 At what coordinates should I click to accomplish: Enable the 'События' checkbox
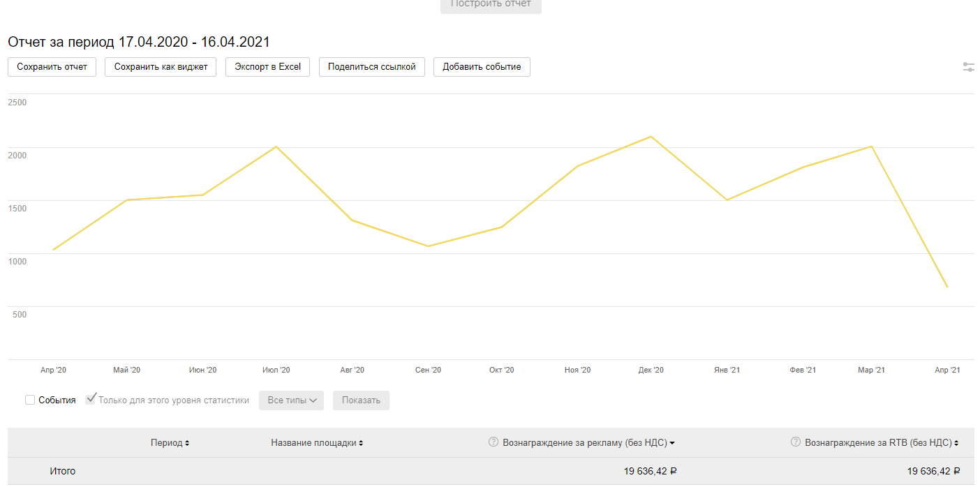tap(30, 400)
